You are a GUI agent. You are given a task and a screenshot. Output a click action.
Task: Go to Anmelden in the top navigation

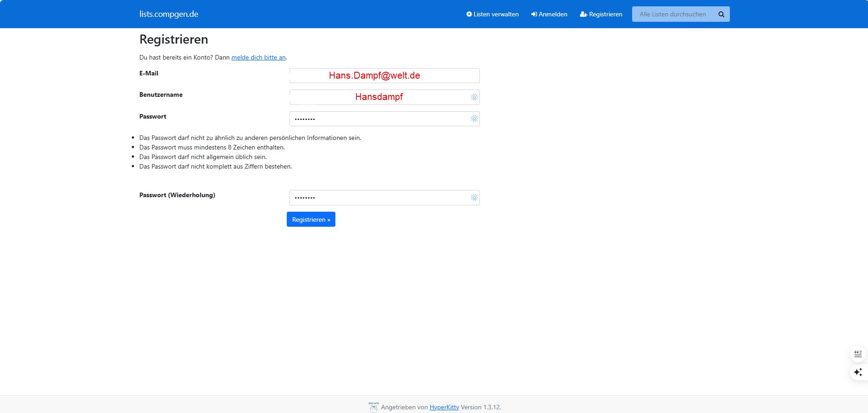click(549, 15)
